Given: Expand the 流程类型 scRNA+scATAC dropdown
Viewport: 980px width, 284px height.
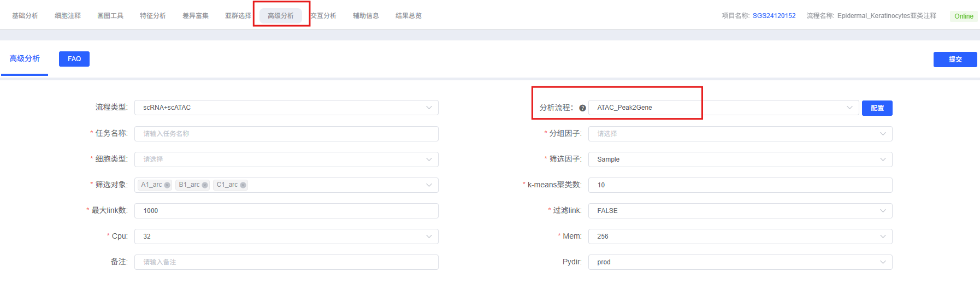Looking at the screenshot, I should click(x=286, y=108).
